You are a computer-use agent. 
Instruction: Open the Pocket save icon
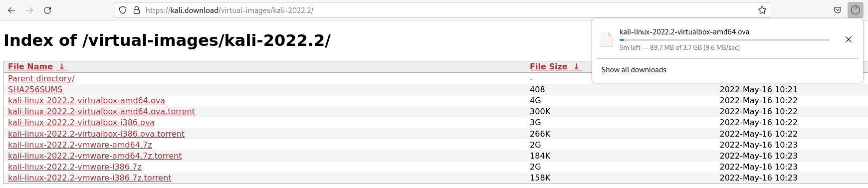coord(838,10)
